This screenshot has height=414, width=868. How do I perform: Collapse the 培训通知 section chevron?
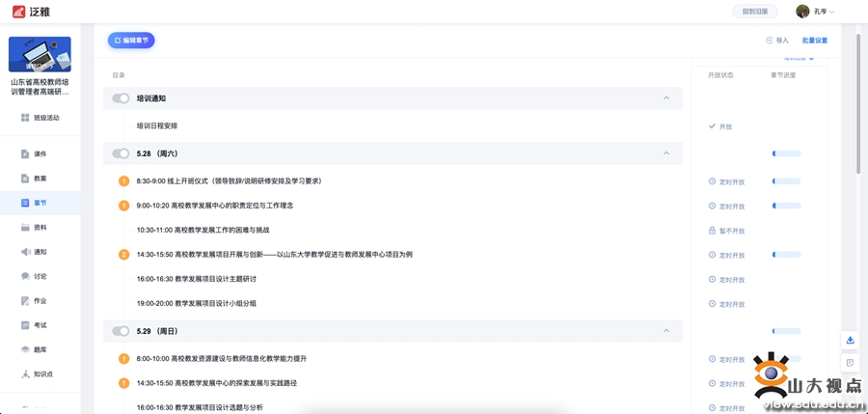pos(666,98)
